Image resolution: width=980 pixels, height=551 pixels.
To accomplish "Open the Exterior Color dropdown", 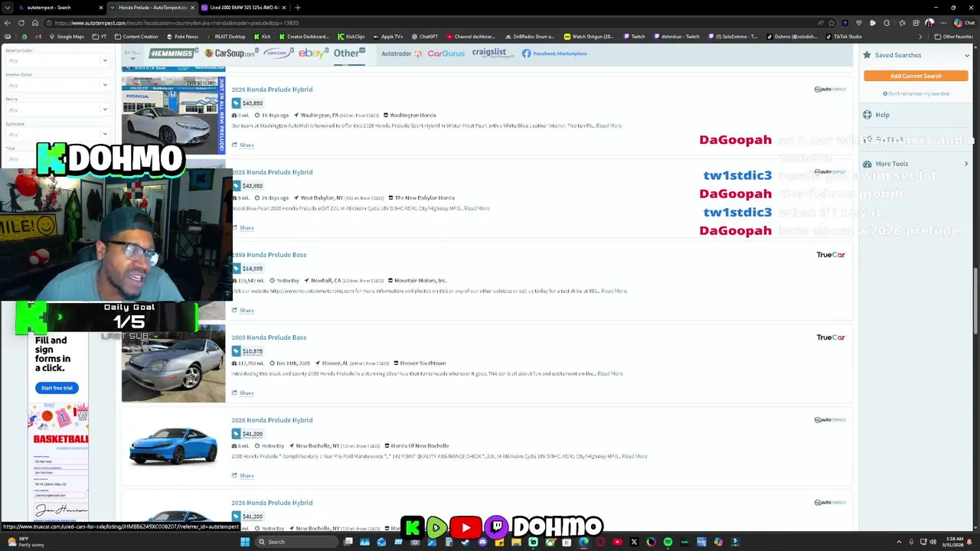I will [x=57, y=60].
